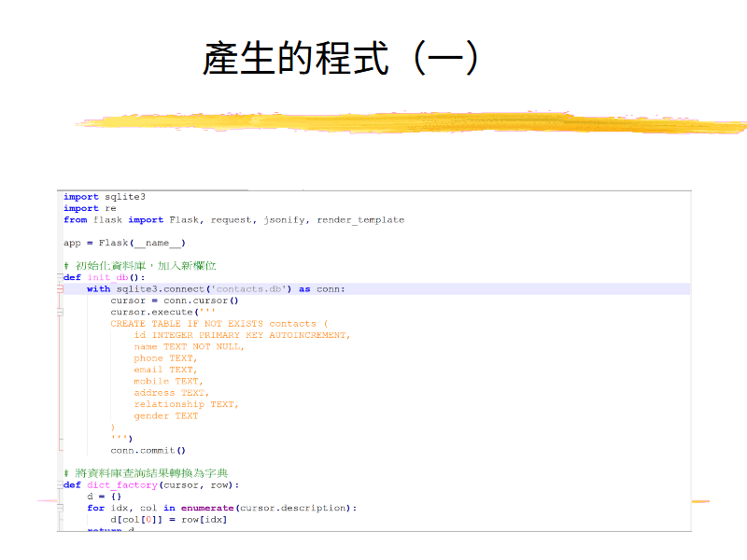747x560 pixels.
Task: Collapse the for idx, col loop fold marker
Action: click(60, 508)
